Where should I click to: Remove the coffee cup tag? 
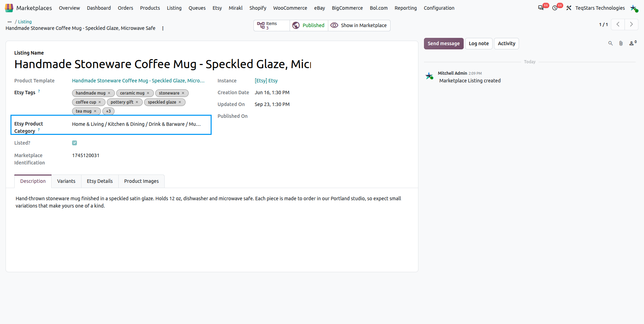(100, 102)
